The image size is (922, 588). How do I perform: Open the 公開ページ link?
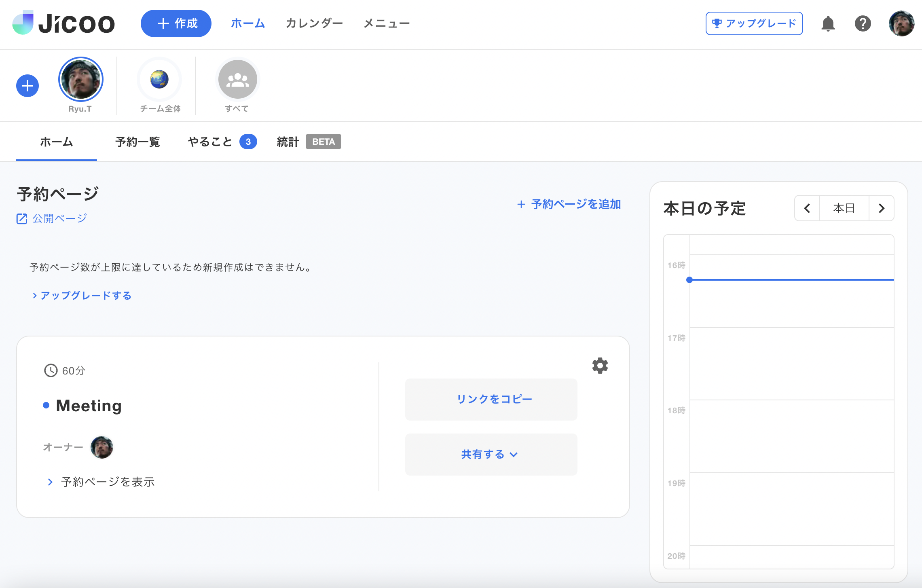click(x=59, y=218)
